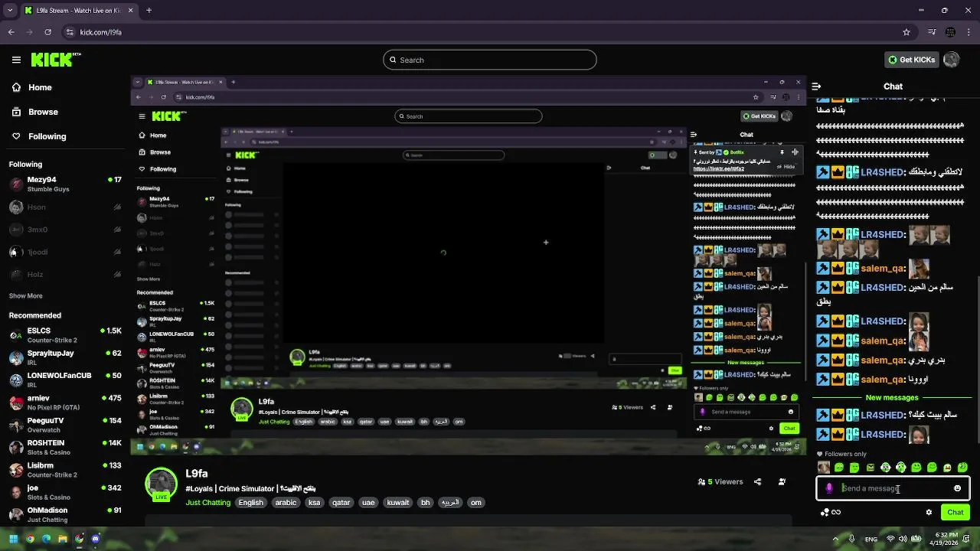Image resolution: width=980 pixels, height=551 pixels.
Task: Click the Get KICKs button
Action: [x=911, y=60]
